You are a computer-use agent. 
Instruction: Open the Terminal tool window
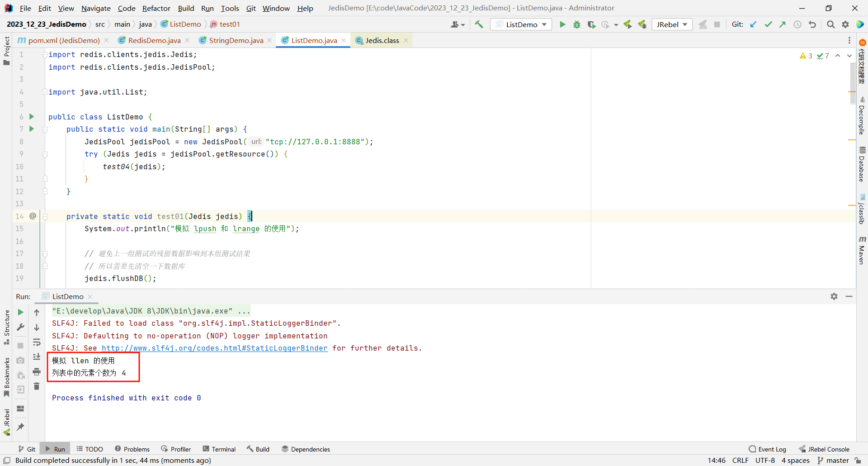[x=219, y=449]
